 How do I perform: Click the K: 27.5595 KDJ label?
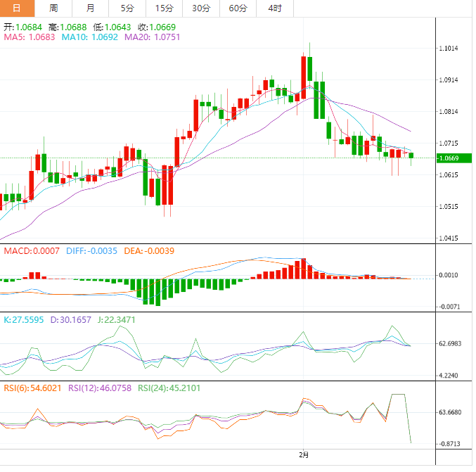24,319
